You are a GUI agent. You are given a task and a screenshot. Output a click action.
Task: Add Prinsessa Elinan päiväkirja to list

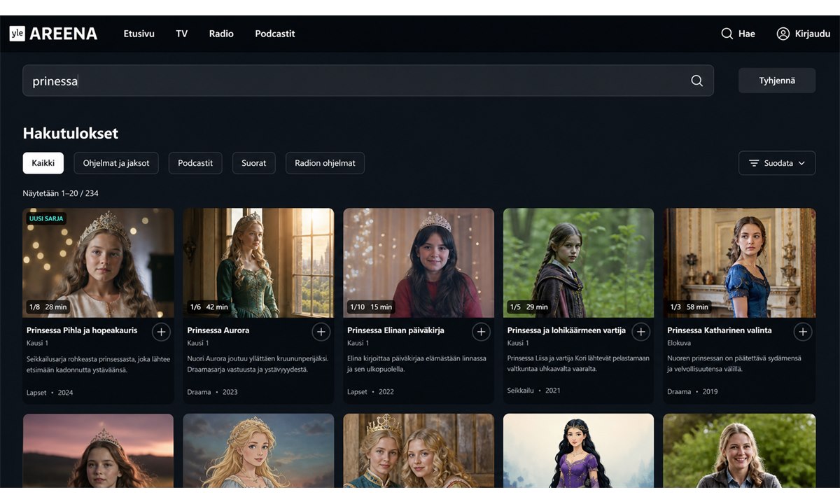point(481,332)
